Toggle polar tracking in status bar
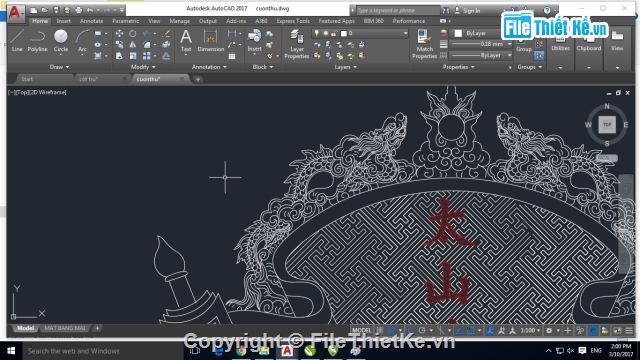 [x=422, y=330]
